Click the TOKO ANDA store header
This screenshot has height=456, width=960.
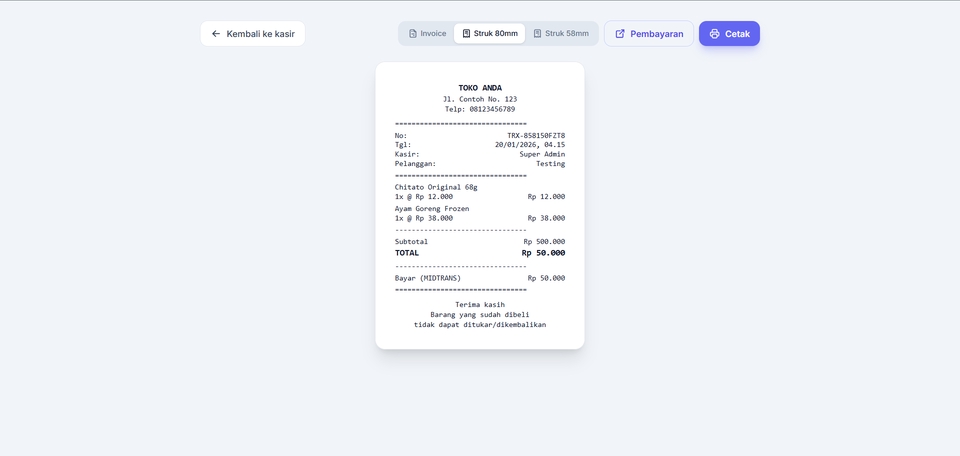coord(480,88)
